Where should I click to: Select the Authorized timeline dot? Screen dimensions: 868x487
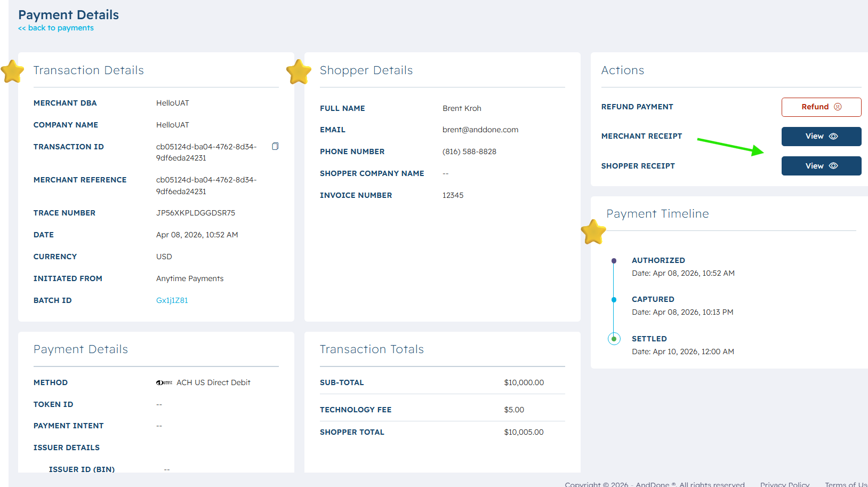614,261
